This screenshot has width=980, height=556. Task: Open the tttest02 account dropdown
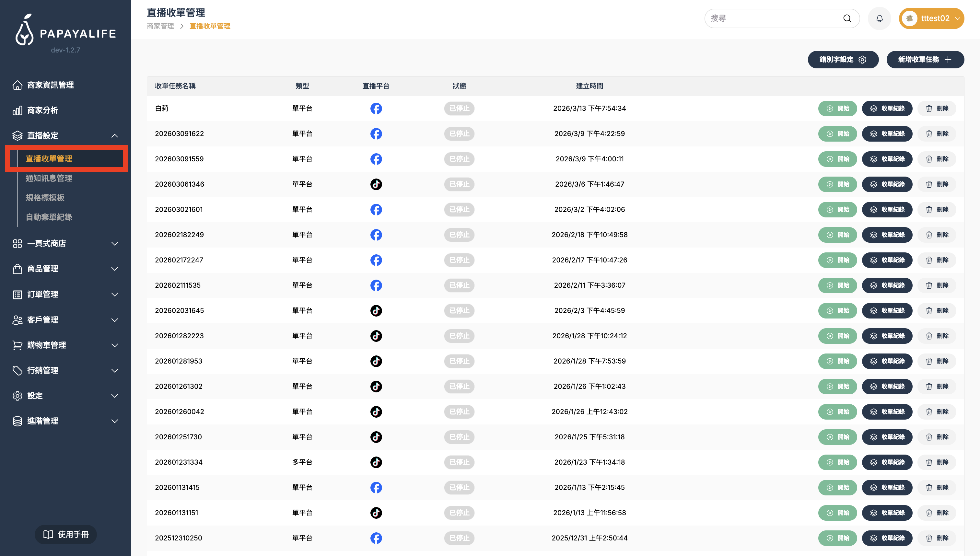[x=957, y=18]
